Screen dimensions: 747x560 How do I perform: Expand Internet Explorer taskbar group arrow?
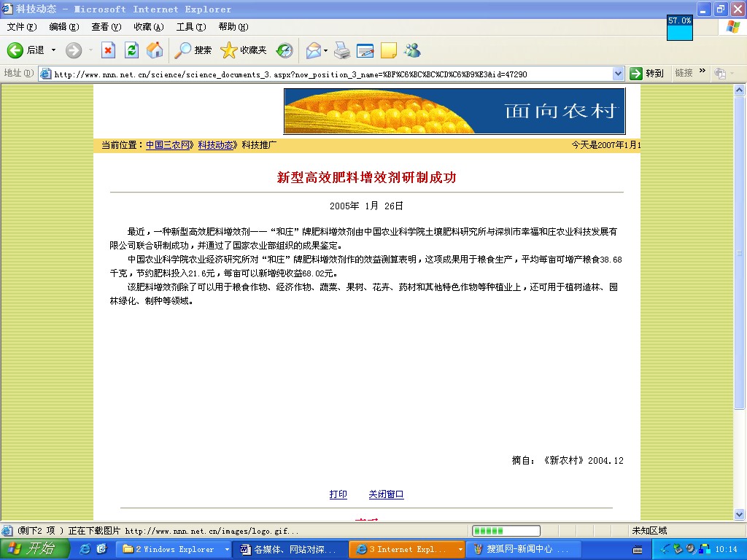coord(460,550)
